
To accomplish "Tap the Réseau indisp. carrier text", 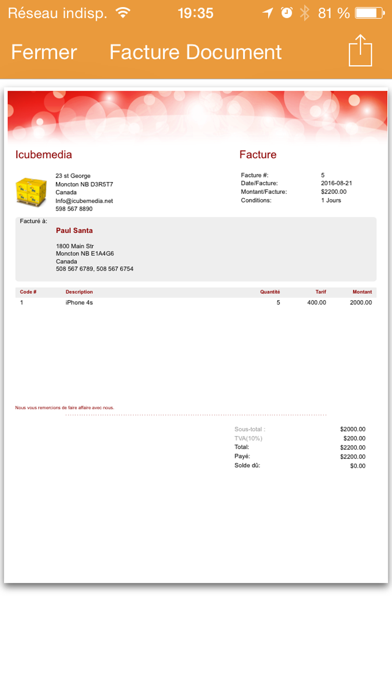I will coord(57,13).
